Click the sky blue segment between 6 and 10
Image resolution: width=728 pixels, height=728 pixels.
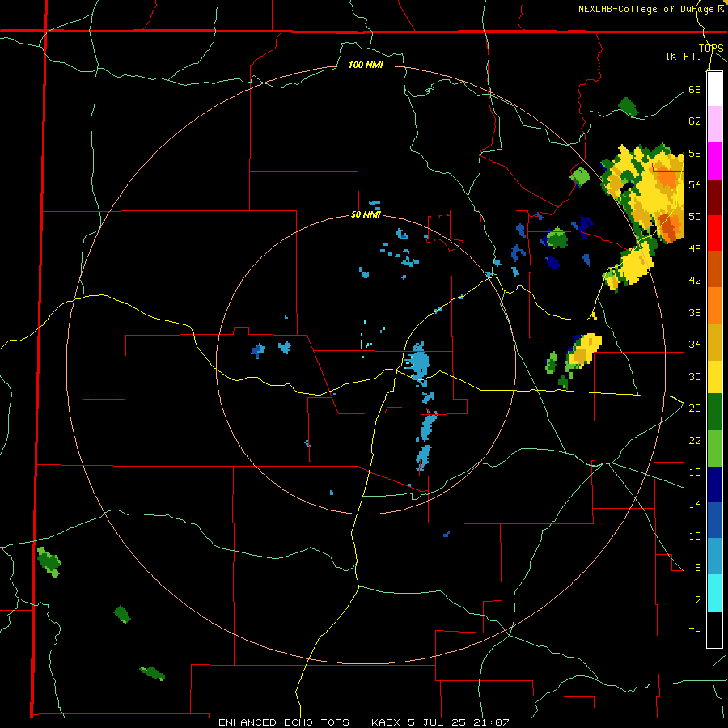tap(714, 557)
